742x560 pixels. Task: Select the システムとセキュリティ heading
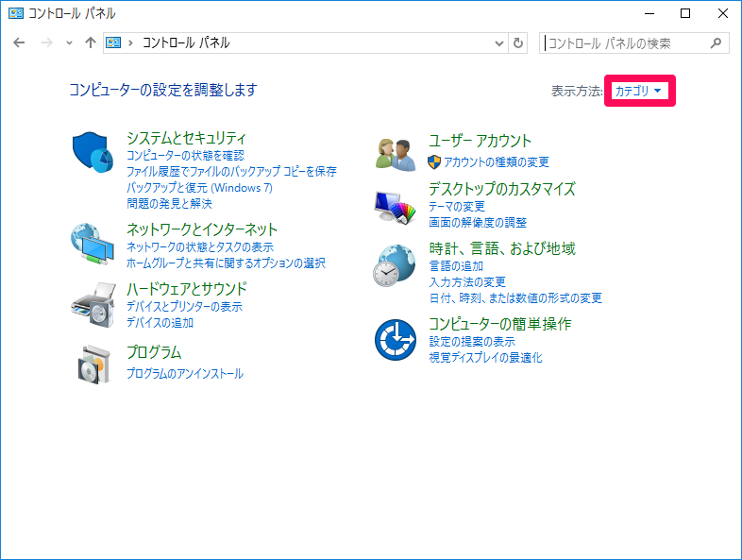[186, 139]
